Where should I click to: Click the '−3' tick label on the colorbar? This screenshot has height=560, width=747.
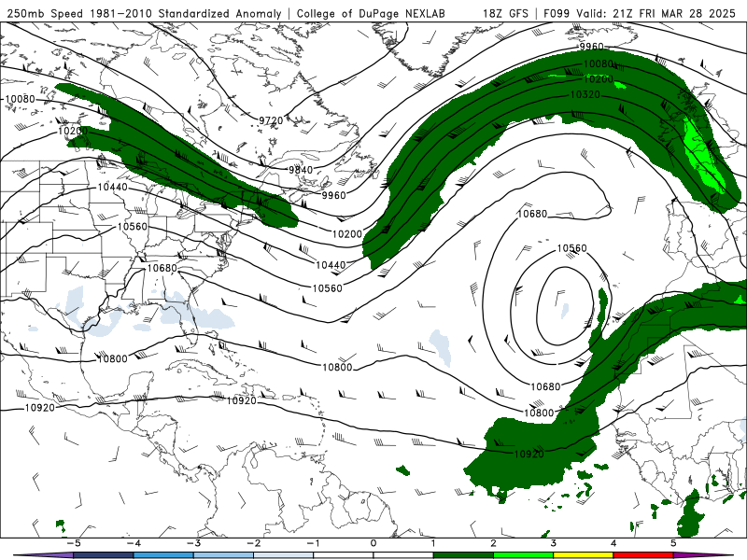click(193, 543)
